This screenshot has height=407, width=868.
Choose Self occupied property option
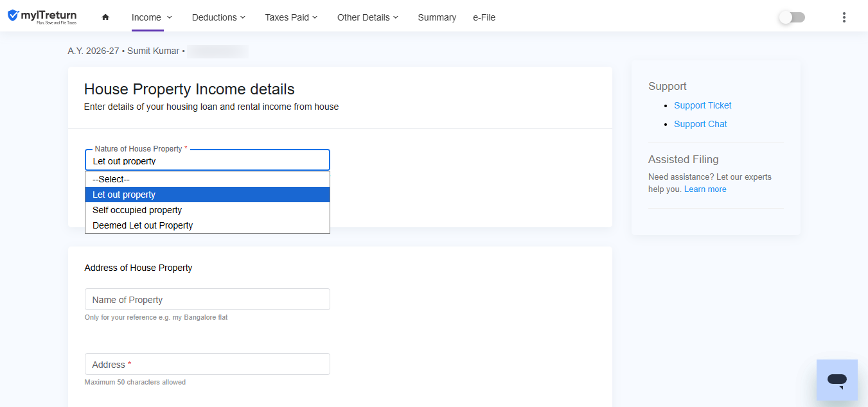208,210
